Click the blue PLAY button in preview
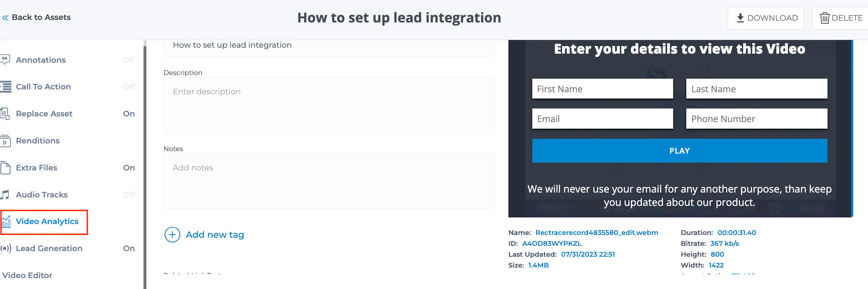 [x=680, y=151]
